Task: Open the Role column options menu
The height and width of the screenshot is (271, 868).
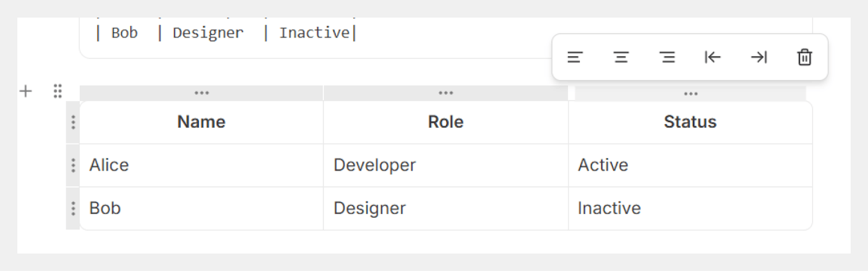Action: (x=446, y=93)
